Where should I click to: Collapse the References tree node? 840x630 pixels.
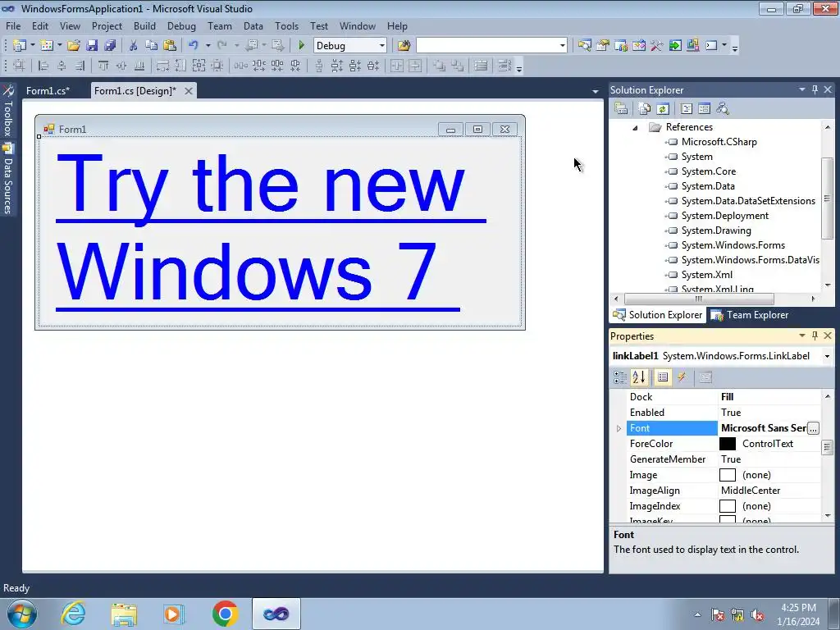point(635,127)
